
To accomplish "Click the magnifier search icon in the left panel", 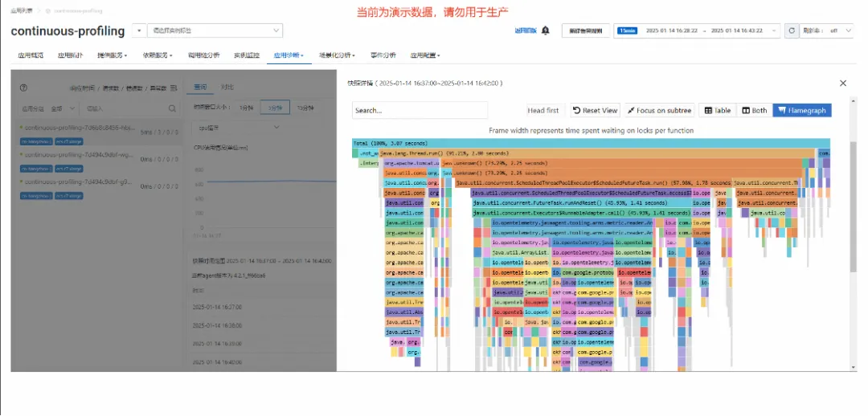I will point(172,108).
